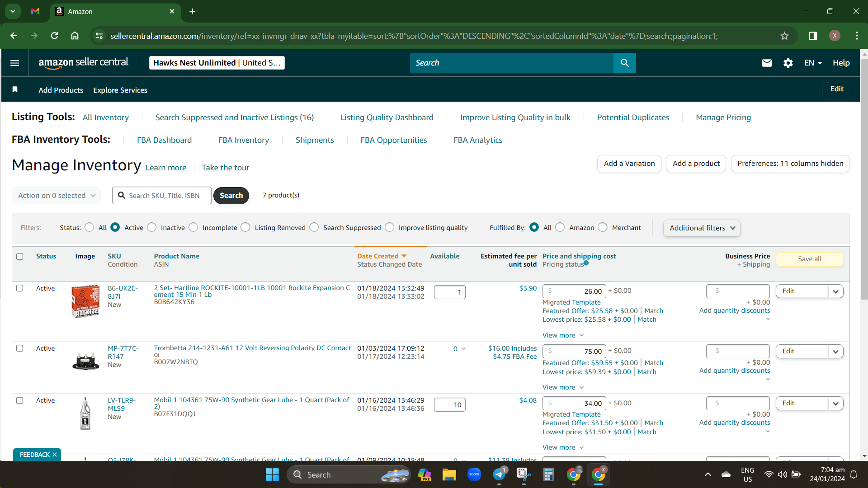Open the Chrome profile avatar
The height and width of the screenshot is (488, 868).
[835, 36]
